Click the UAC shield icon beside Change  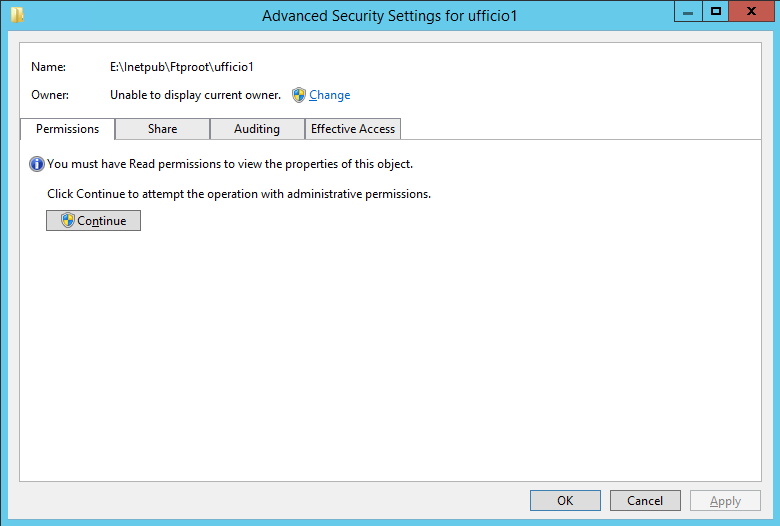tap(298, 95)
